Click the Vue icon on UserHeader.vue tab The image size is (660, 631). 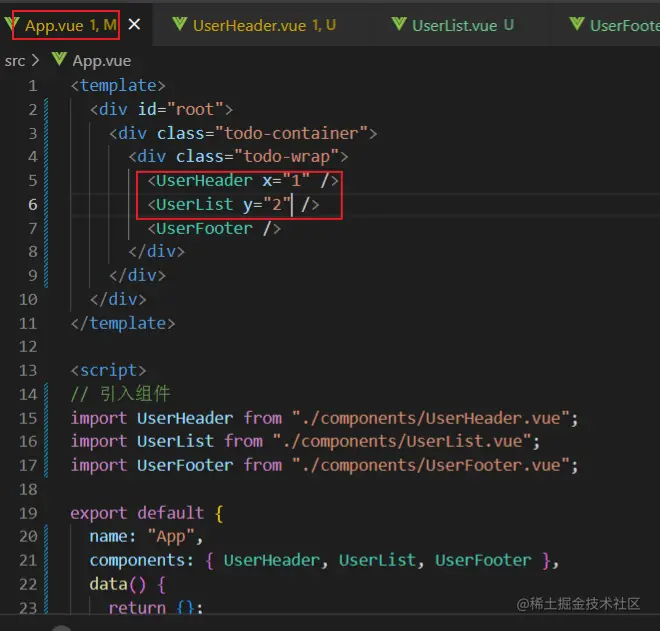click(x=180, y=24)
